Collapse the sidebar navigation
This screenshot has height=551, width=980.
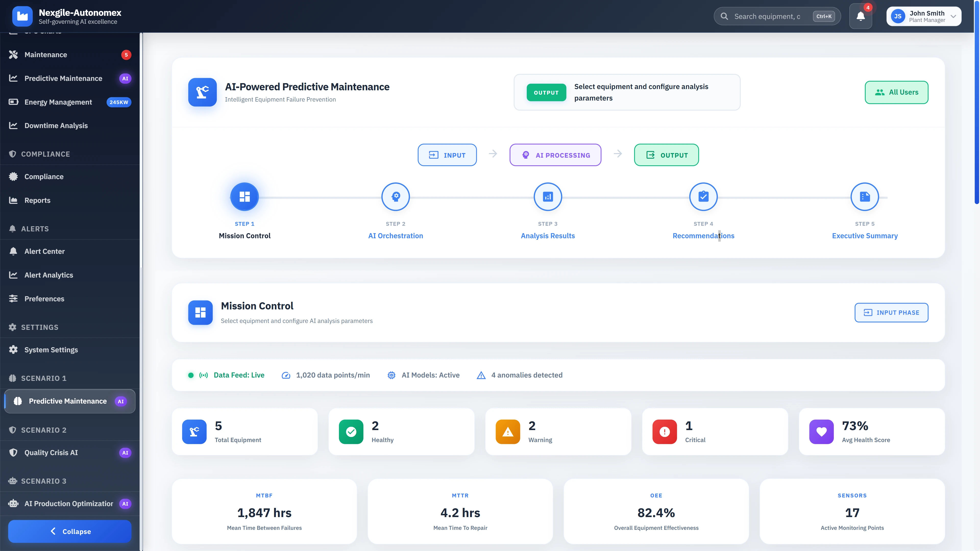click(70, 531)
